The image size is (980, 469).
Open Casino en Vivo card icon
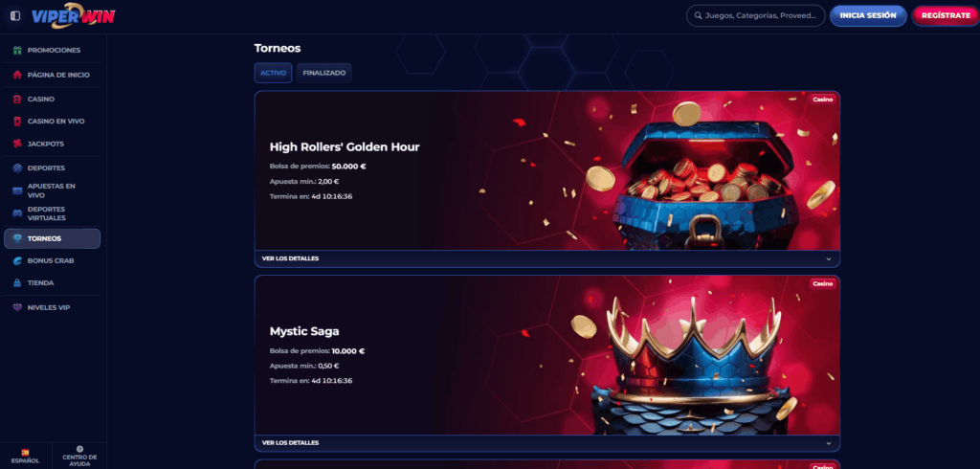pos(17,122)
